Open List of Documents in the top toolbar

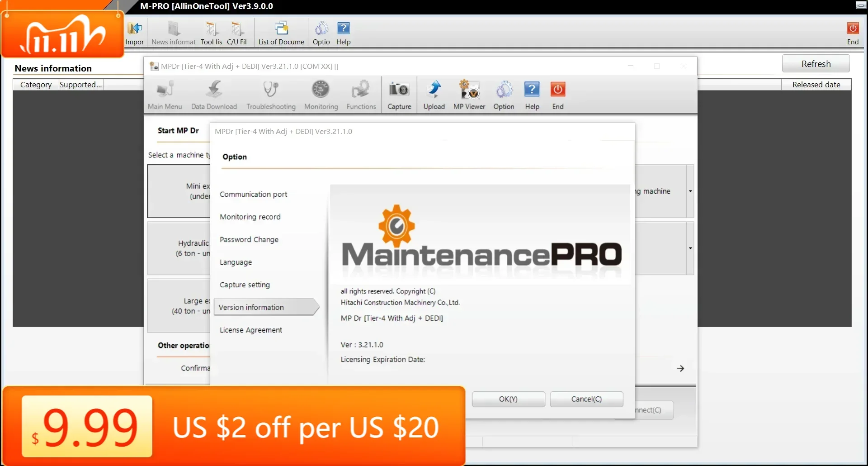(281, 32)
